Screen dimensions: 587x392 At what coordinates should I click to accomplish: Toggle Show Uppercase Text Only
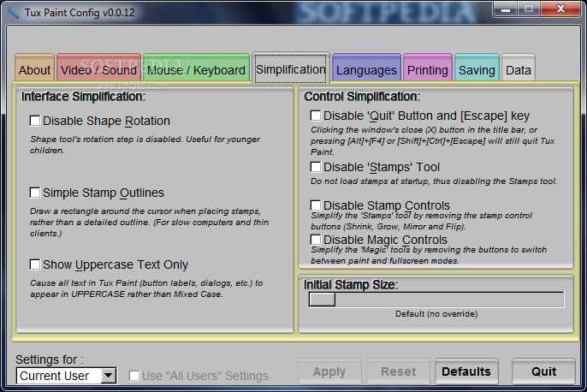tap(35, 264)
